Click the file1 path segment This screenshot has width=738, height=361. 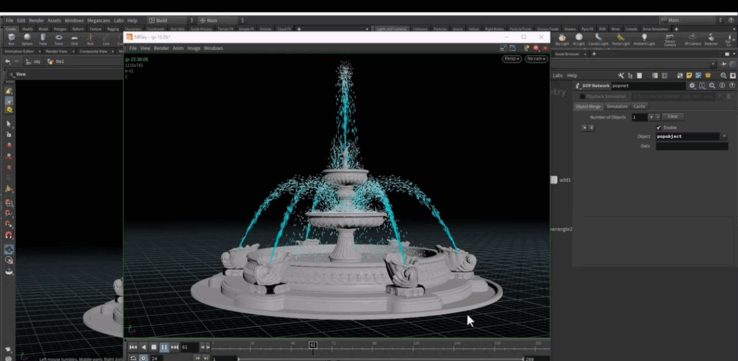[56, 61]
